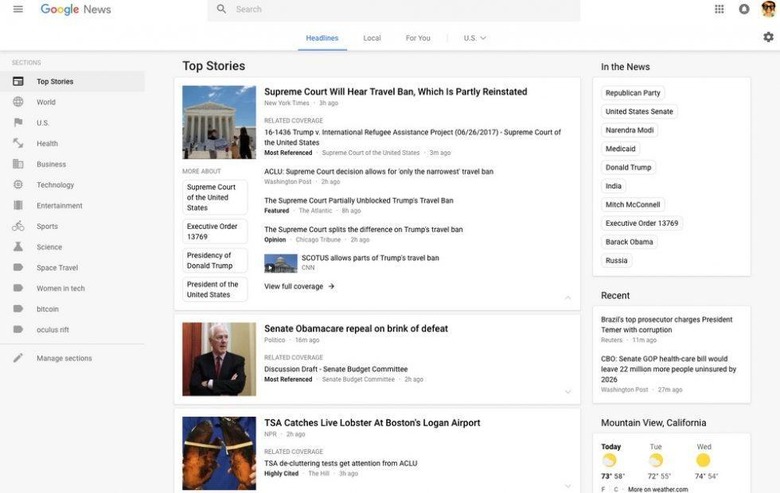Image resolution: width=780 pixels, height=493 pixels.
Task: Switch to the For You tab
Action: click(418, 38)
